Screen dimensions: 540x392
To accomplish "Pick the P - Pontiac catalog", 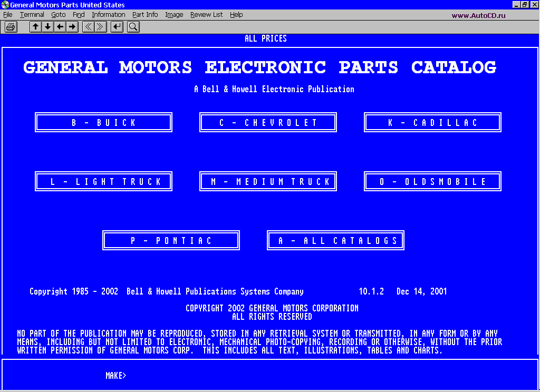I will pyautogui.click(x=171, y=240).
